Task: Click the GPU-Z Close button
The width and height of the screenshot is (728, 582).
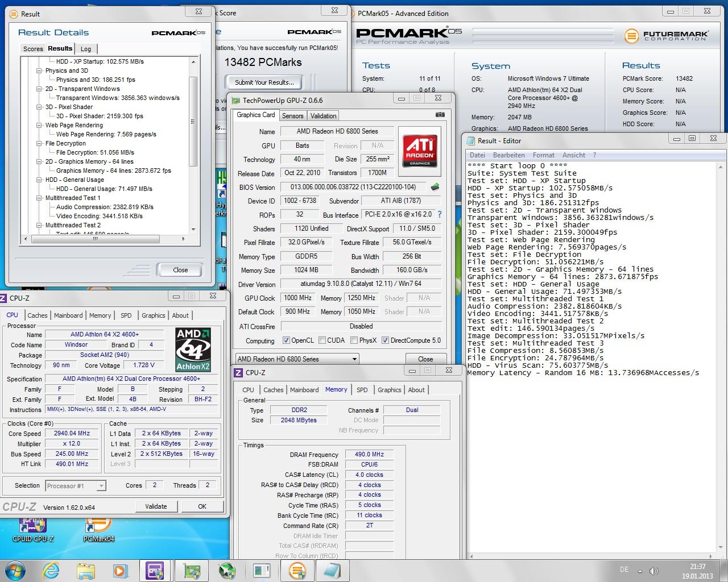Action: pos(425,359)
